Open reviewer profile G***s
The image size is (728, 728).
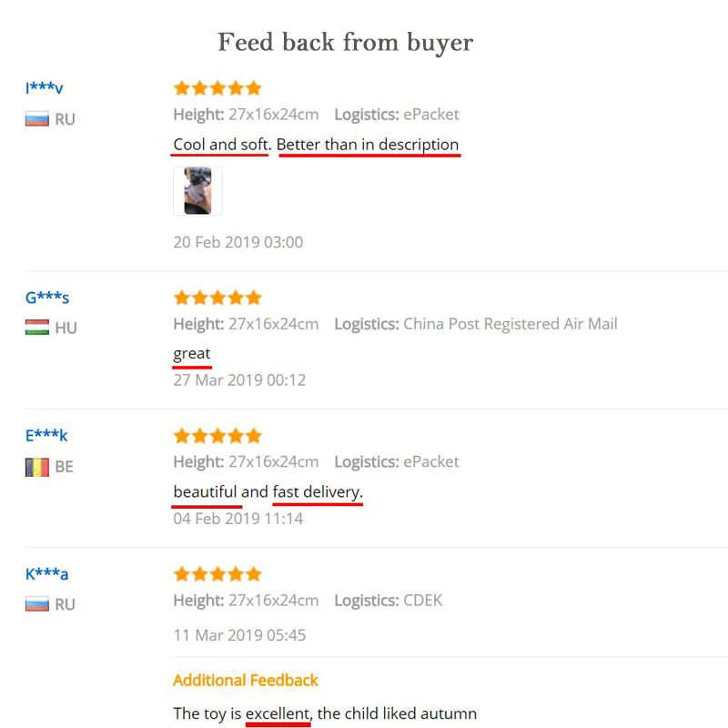tap(47, 298)
